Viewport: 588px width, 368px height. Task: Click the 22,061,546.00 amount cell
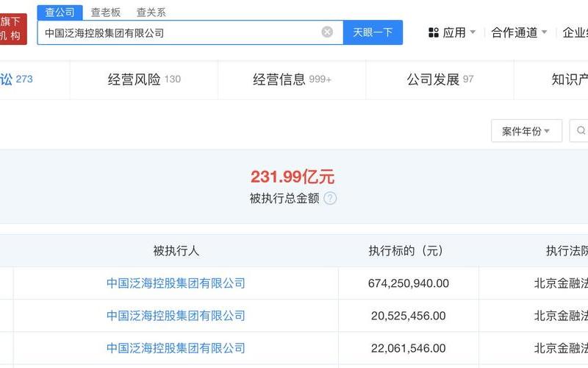pyautogui.click(x=409, y=348)
